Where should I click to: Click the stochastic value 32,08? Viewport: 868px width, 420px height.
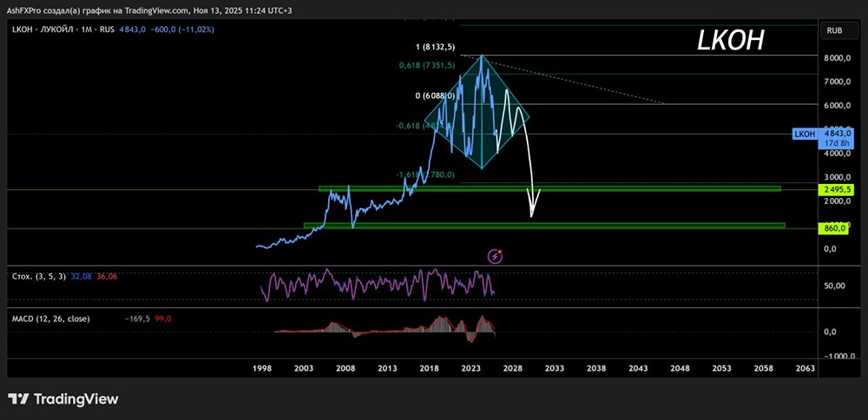pyautogui.click(x=80, y=276)
